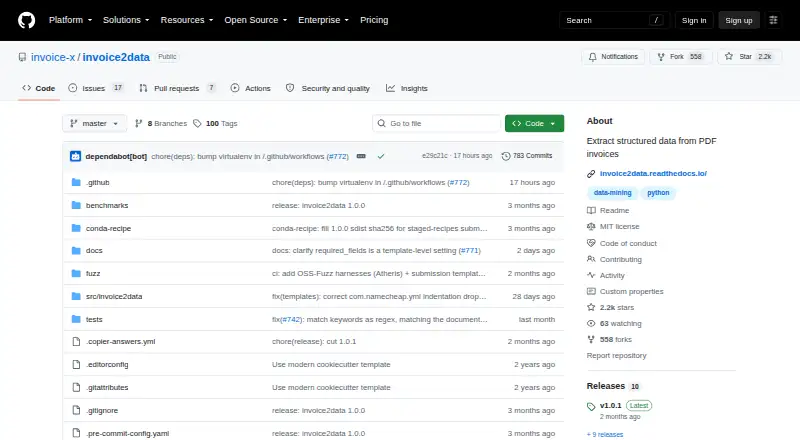The height and width of the screenshot is (440, 800).
Task: Open the .editorconfig file
Action: pos(107,364)
